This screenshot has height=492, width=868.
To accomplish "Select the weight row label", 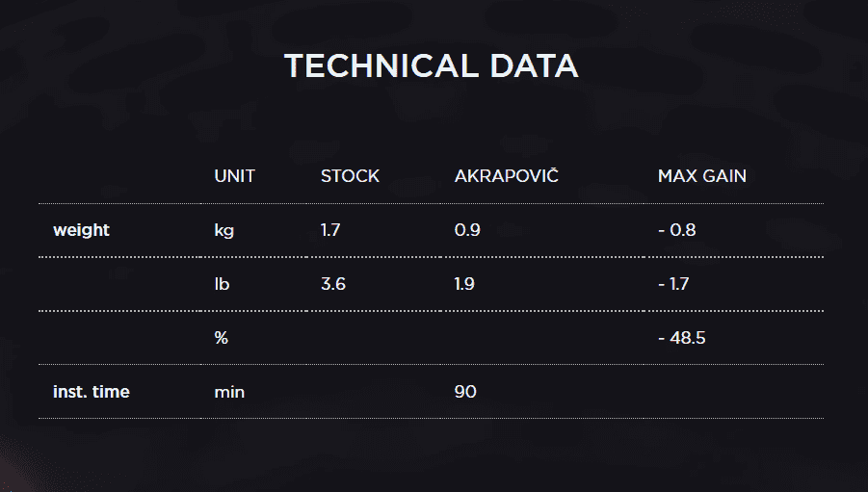I will point(81,230).
